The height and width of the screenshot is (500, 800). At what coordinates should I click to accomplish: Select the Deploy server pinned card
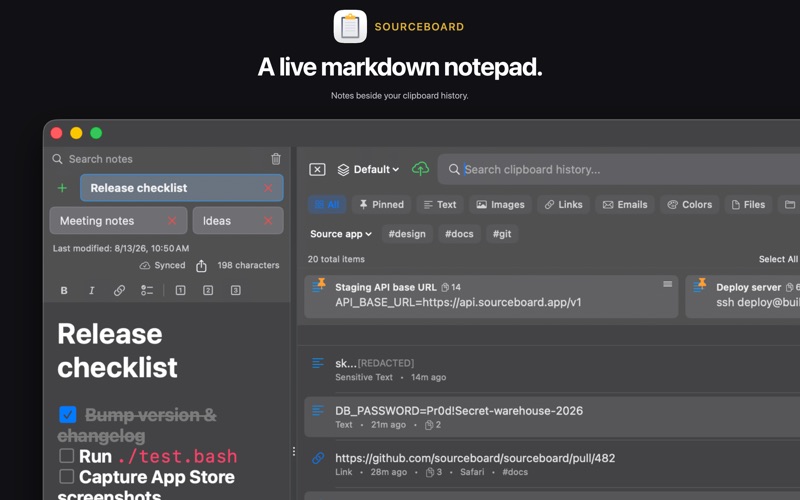click(743, 296)
